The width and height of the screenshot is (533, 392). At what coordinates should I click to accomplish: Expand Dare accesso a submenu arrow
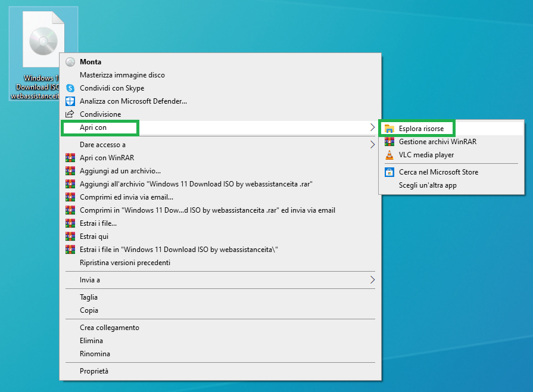372,145
